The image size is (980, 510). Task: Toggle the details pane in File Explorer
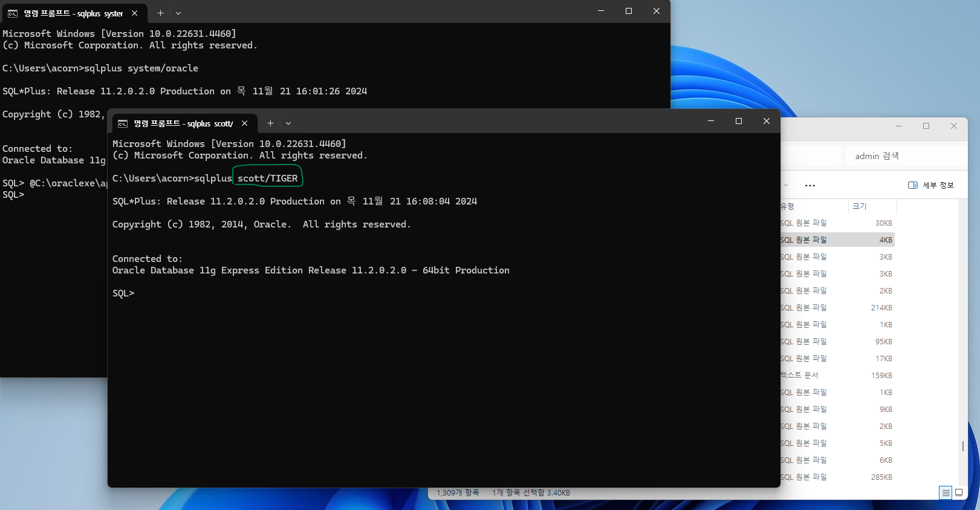(931, 185)
